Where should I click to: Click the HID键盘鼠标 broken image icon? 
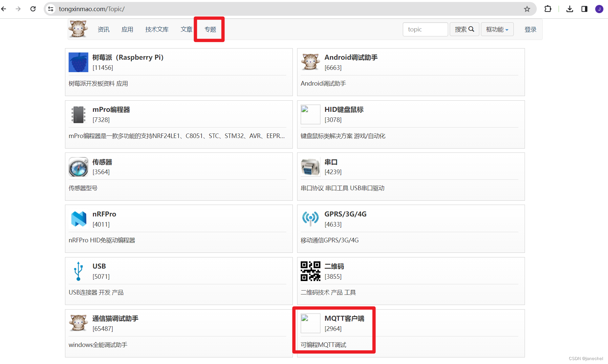(x=310, y=114)
